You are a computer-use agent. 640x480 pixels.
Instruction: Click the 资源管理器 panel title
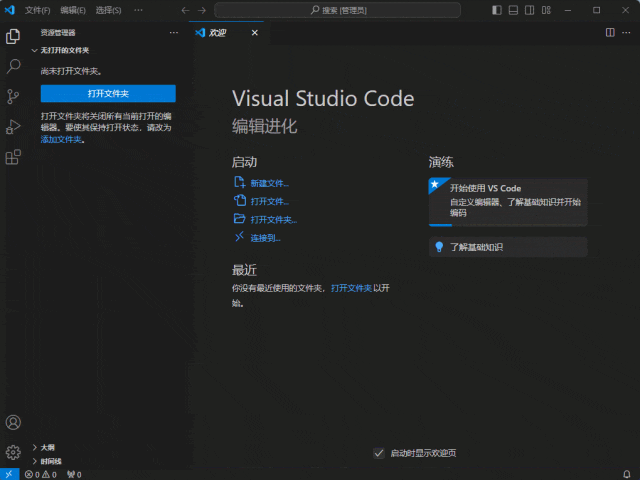click(58, 33)
